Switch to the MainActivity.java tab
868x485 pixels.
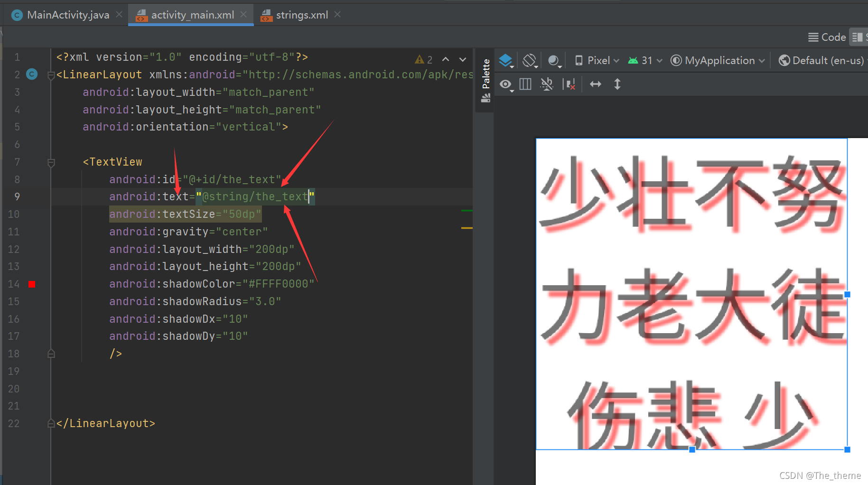tap(68, 15)
